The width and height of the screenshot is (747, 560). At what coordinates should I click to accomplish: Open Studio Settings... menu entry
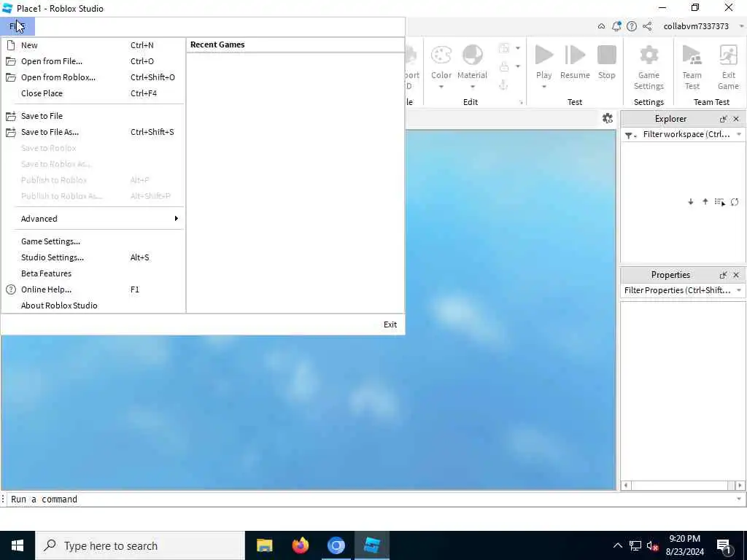coord(93,257)
